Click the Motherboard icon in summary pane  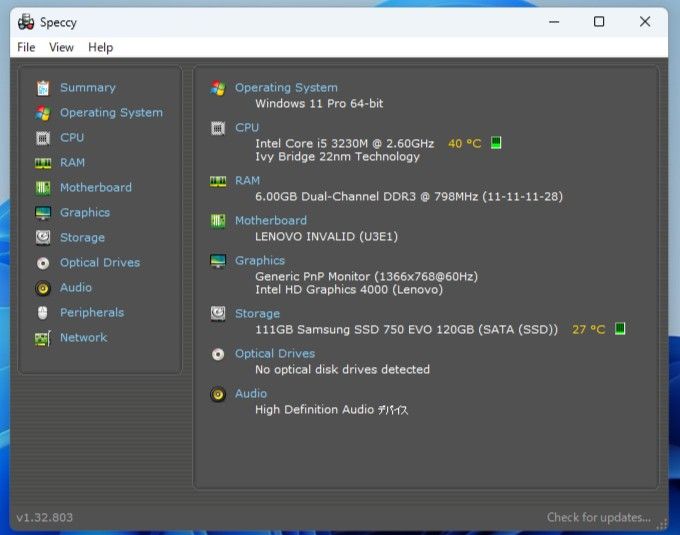(x=218, y=221)
